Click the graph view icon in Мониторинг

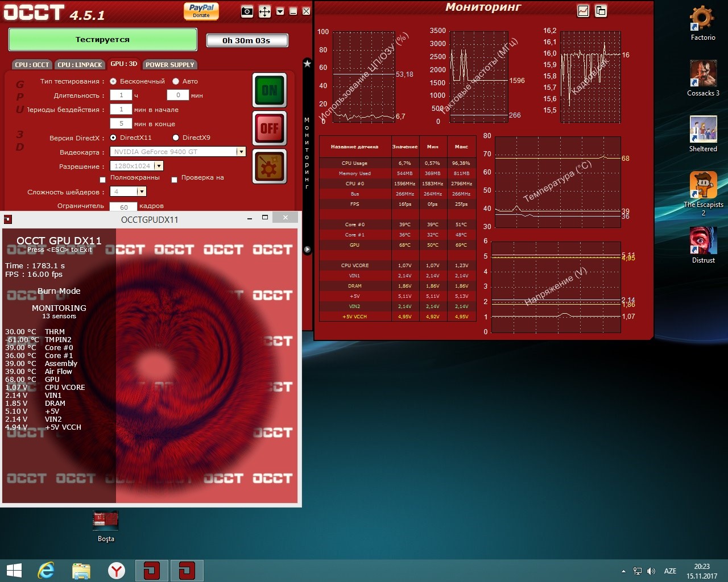coord(583,11)
